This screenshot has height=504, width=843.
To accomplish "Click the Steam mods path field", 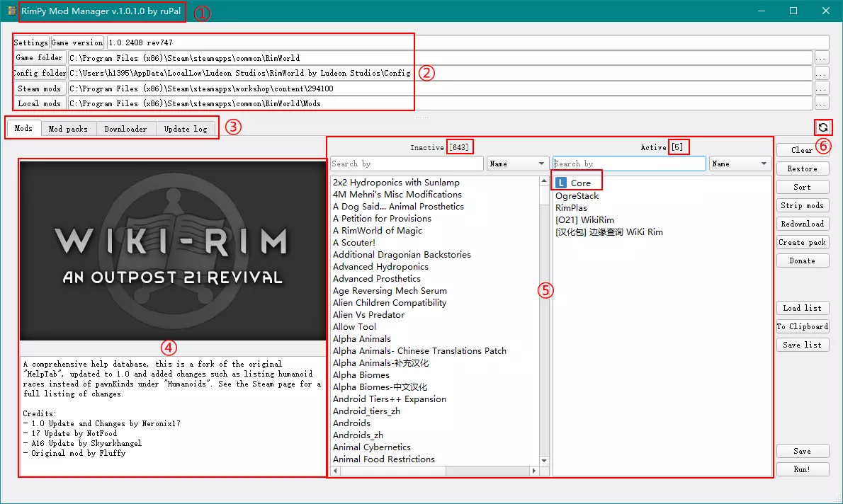I will point(441,88).
